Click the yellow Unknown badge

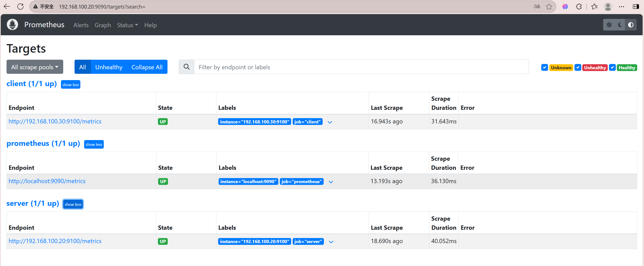[x=561, y=68]
